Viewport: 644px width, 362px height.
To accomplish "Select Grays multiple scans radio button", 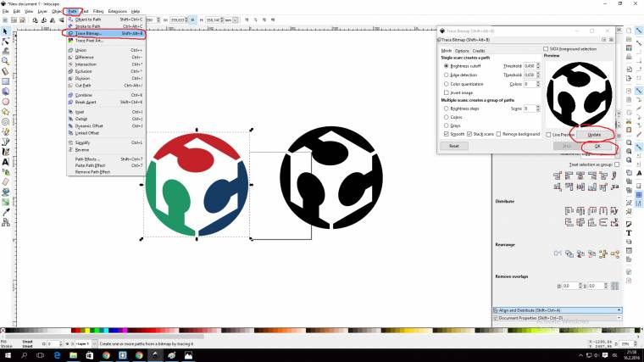I will pos(446,125).
